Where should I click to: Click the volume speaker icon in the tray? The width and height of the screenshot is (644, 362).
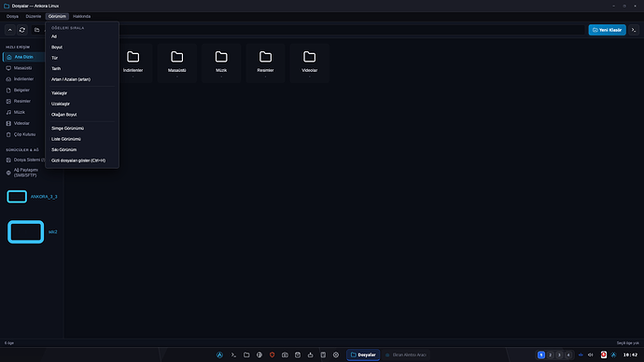coord(591,355)
